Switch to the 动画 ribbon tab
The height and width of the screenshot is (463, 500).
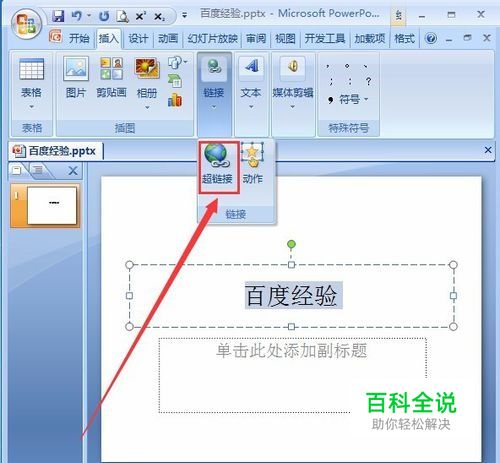pos(168,38)
